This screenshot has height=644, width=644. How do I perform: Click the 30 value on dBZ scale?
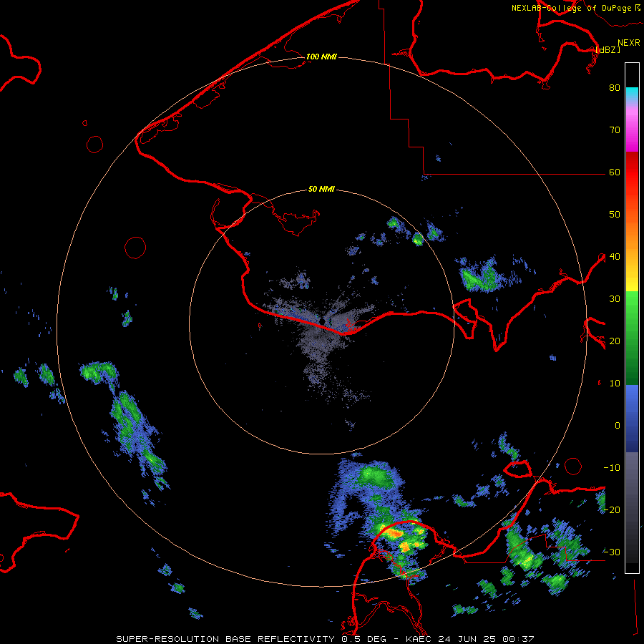615,299
